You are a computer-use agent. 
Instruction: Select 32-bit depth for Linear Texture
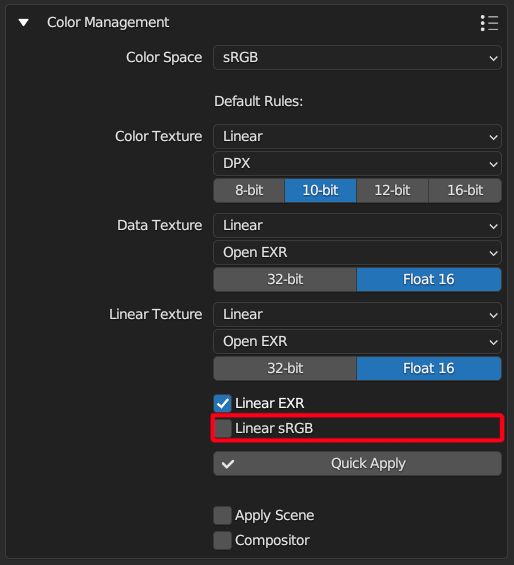285,368
